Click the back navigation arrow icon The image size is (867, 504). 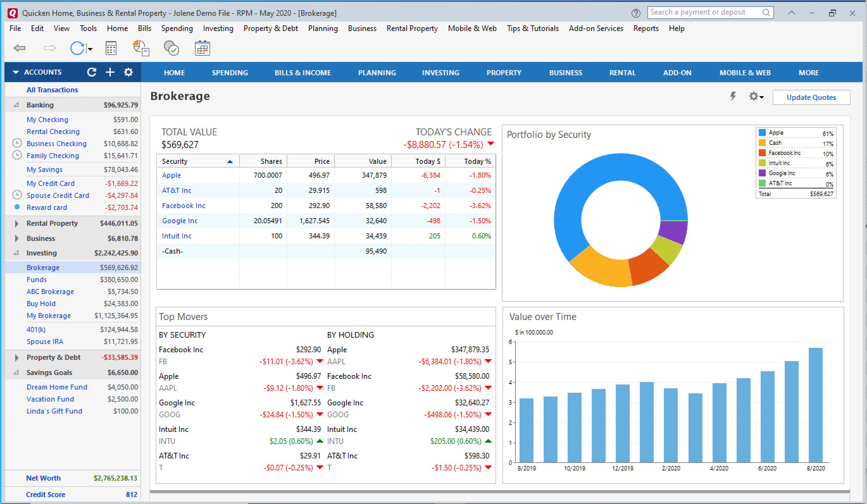(x=19, y=48)
